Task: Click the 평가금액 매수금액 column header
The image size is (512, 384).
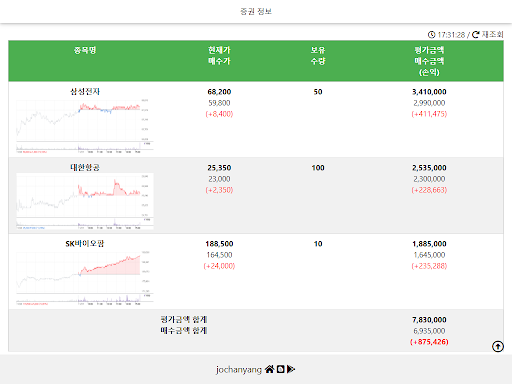Action: (x=429, y=61)
